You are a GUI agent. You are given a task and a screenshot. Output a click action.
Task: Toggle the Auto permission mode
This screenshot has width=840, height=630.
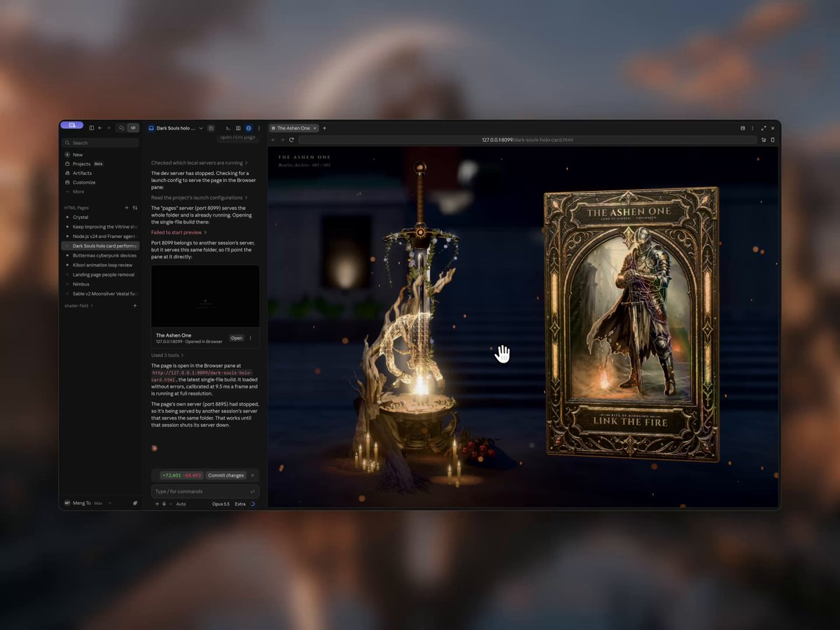tap(181, 504)
